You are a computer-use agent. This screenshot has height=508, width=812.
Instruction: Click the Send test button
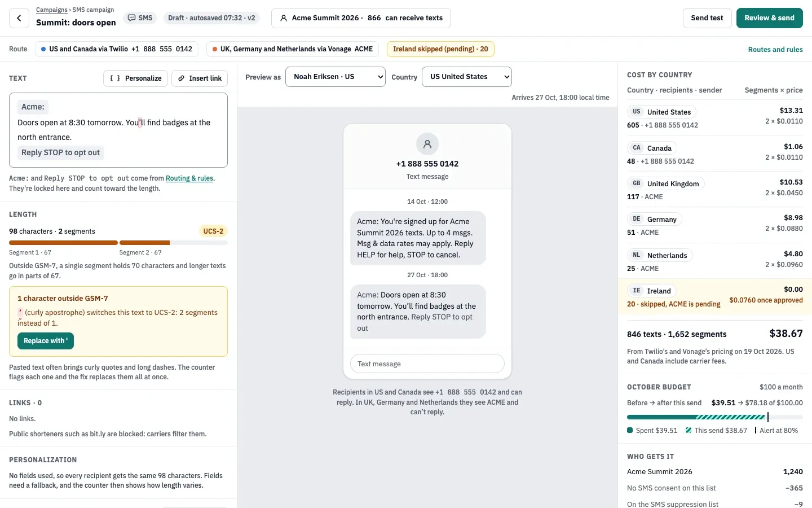(707, 18)
